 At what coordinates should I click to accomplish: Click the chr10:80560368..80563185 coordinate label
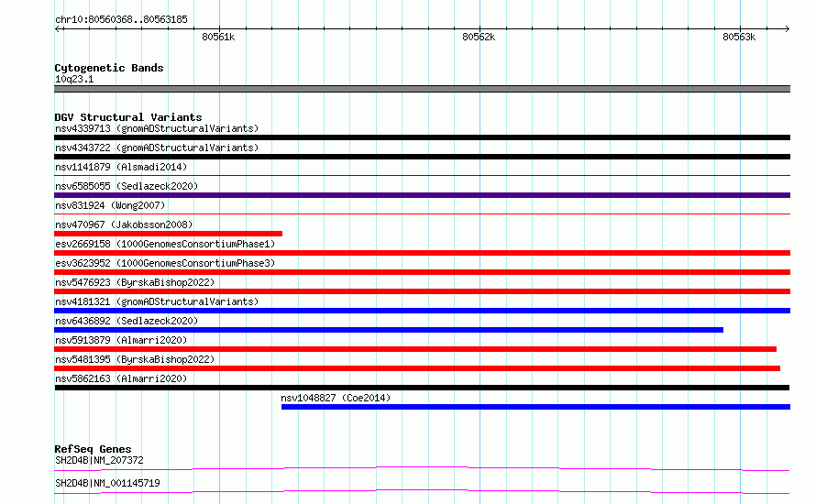[x=121, y=19]
